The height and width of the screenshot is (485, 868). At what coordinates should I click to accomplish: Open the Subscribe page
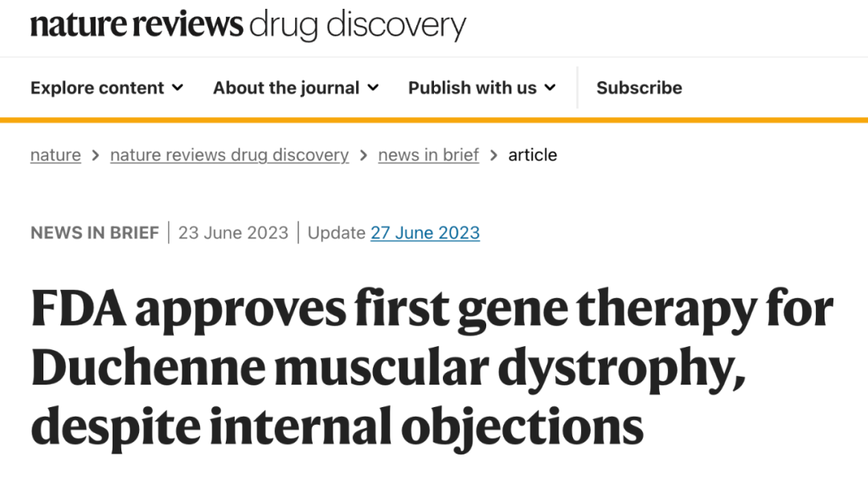(x=639, y=88)
